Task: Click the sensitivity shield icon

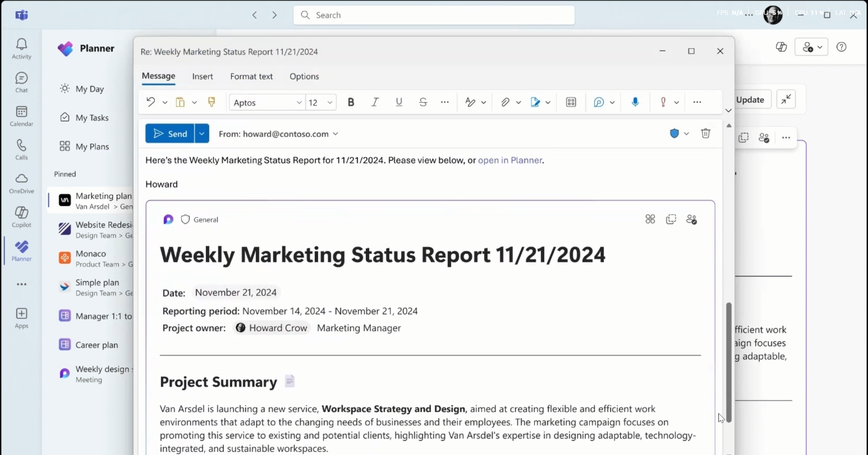Action: point(674,133)
